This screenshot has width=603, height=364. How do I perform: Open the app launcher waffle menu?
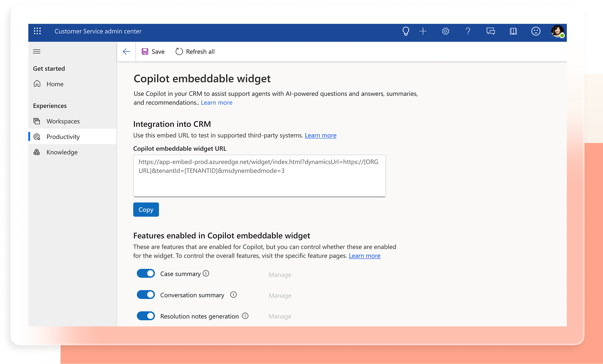click(37, 31)
